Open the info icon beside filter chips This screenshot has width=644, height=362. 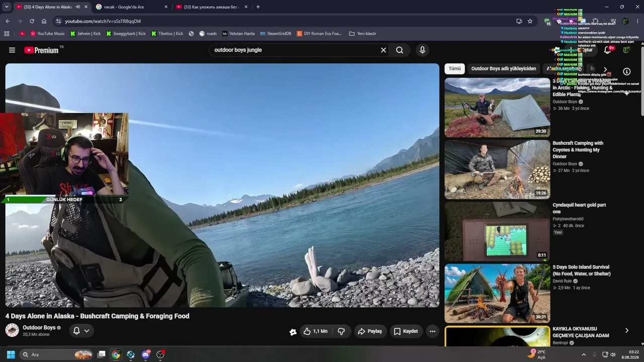point(627,71)
